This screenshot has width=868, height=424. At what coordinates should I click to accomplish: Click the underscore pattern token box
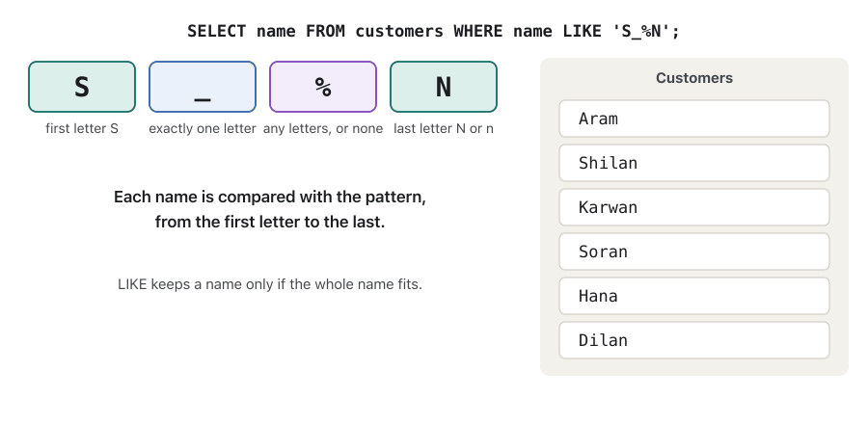point(203,87)
